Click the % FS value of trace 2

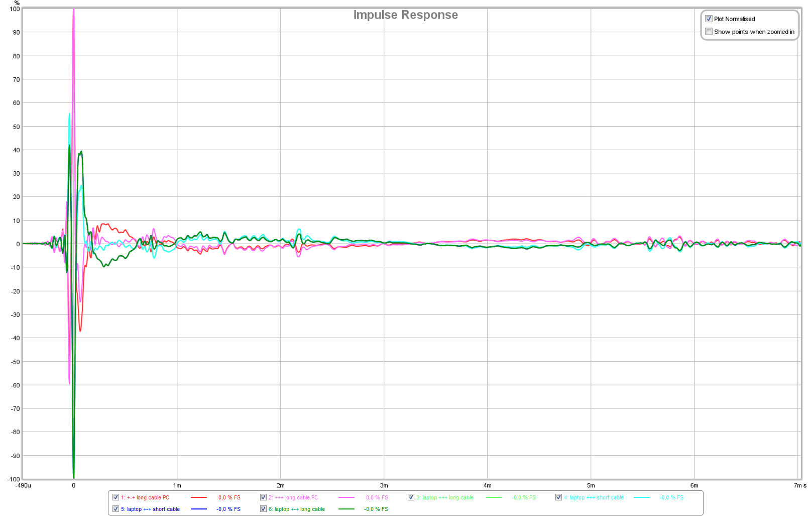[377, 497]
